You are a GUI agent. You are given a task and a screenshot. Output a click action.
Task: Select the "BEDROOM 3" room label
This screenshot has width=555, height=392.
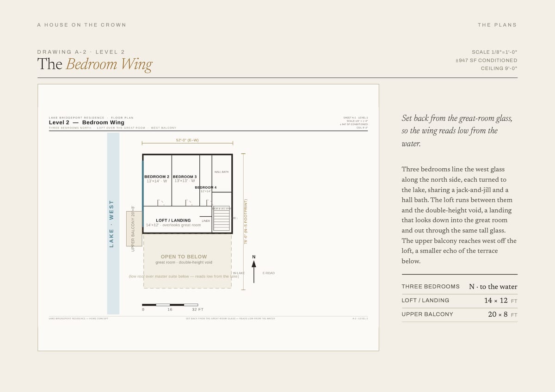[185, 177]
